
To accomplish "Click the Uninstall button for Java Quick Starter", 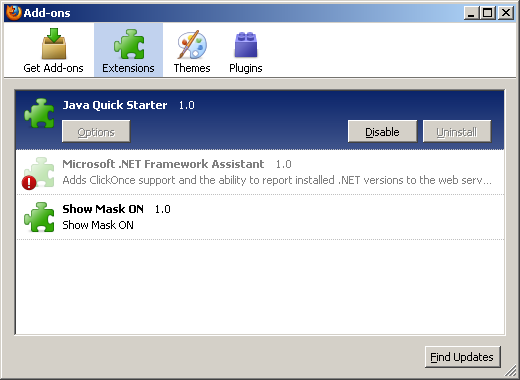I will [x=457, y=131].
